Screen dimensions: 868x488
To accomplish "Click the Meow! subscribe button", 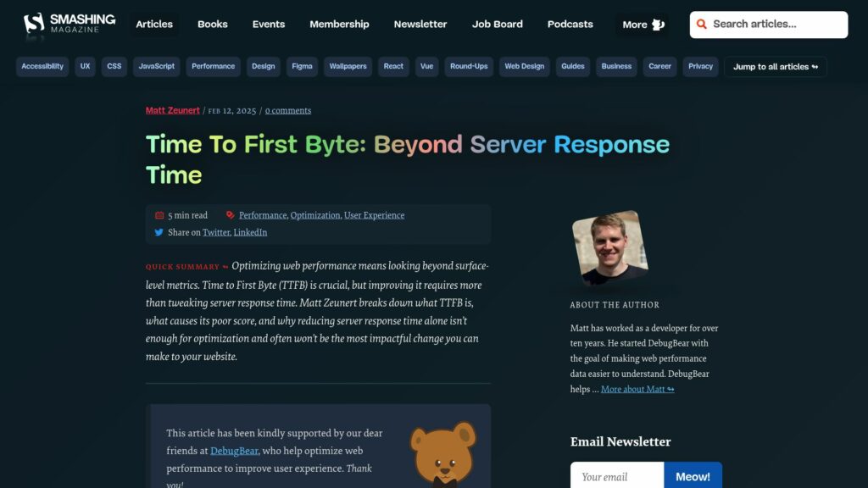I will coord(693,476).
